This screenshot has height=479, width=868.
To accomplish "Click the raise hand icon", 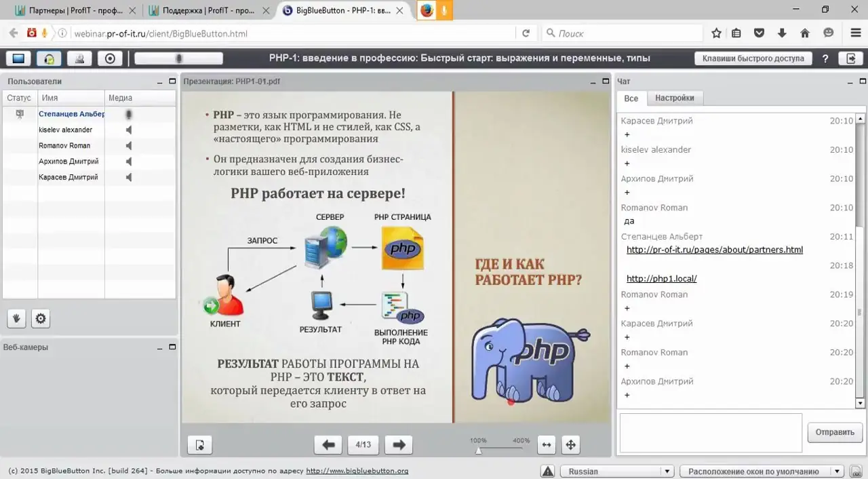I will (16, 318).
